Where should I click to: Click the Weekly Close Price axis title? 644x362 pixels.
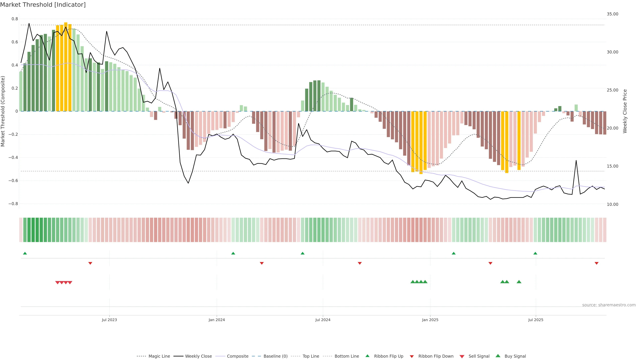[625, 111]
